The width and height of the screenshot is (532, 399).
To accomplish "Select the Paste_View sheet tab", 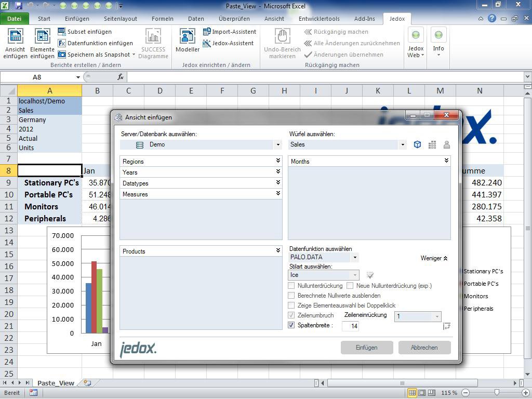I will pos(56,383).
